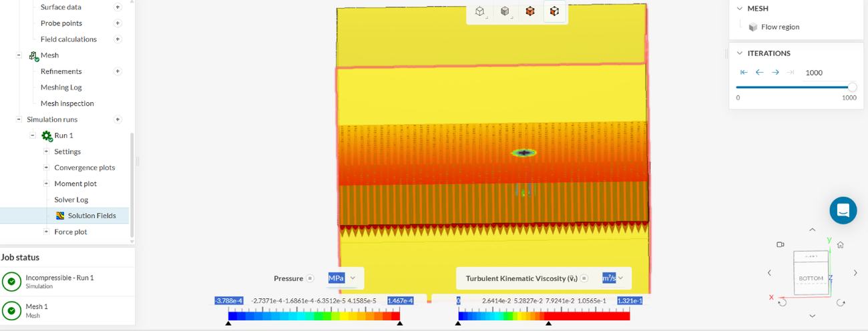The width and height of the screenshot is (868, 331).
Task: Jump to first iteration
Action: [744, 72]
